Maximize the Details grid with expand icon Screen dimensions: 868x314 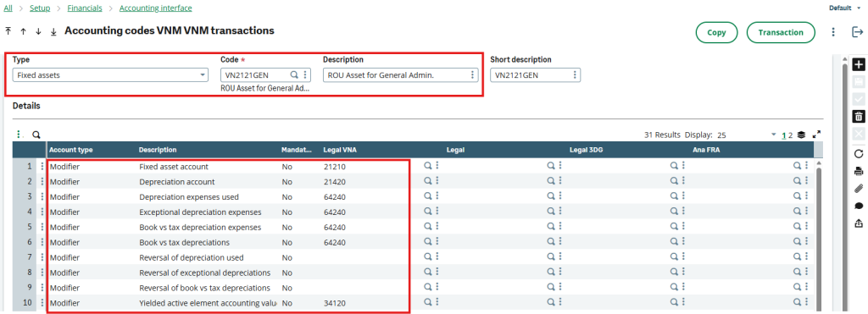pos(816,135)
